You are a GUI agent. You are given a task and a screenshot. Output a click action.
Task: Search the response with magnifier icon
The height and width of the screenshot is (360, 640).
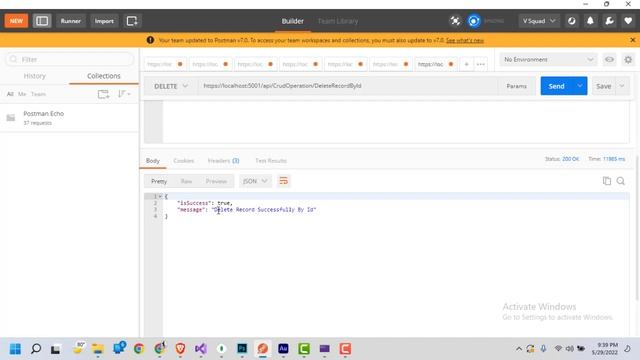click(621, 181)
